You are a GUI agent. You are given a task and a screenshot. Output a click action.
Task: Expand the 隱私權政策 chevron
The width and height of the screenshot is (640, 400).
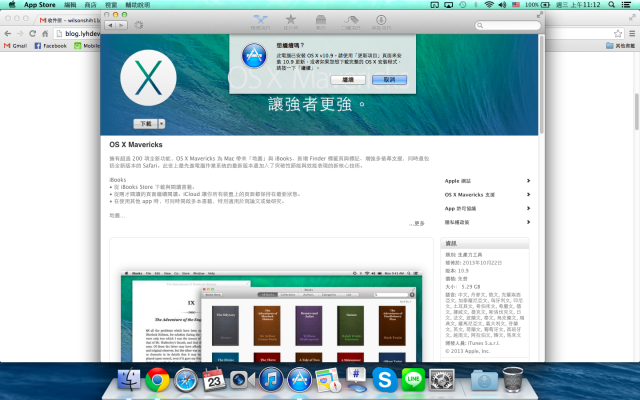(x=528, y=222)
